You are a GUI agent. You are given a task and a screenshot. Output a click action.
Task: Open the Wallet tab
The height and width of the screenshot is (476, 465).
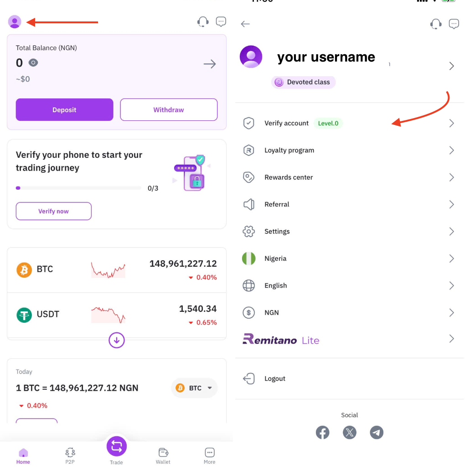163,455
